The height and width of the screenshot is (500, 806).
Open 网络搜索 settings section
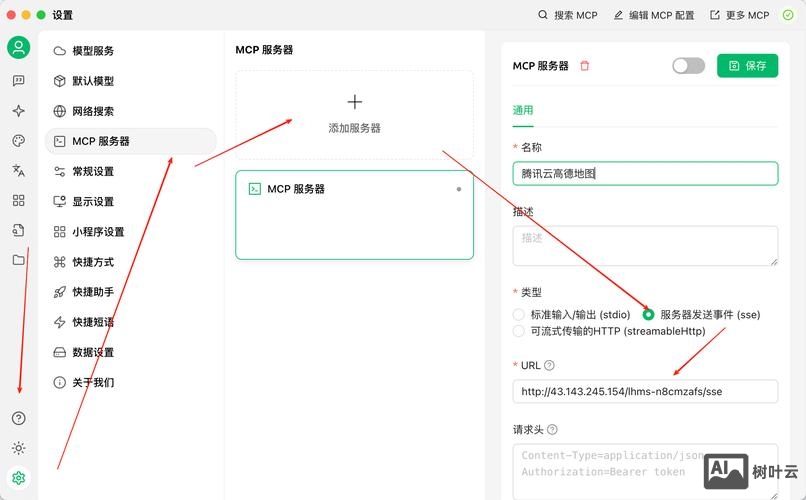(131, 111)
